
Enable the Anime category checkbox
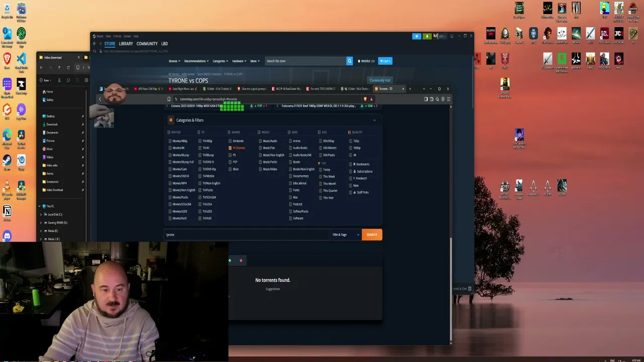coord(290,141)
